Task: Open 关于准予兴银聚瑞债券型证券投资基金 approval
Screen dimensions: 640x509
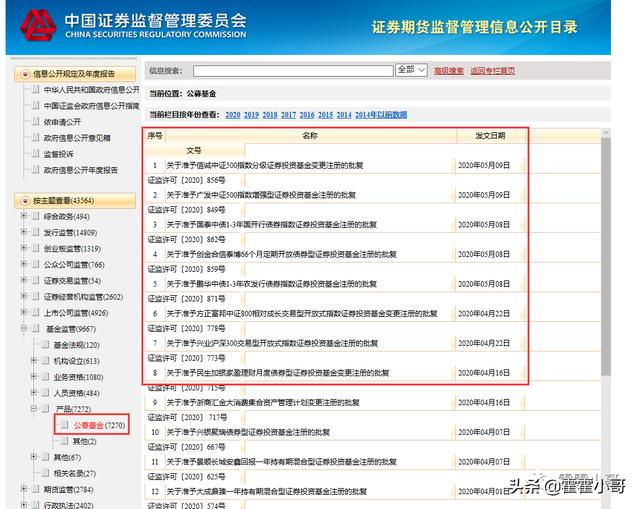Action: click(248, 432)
